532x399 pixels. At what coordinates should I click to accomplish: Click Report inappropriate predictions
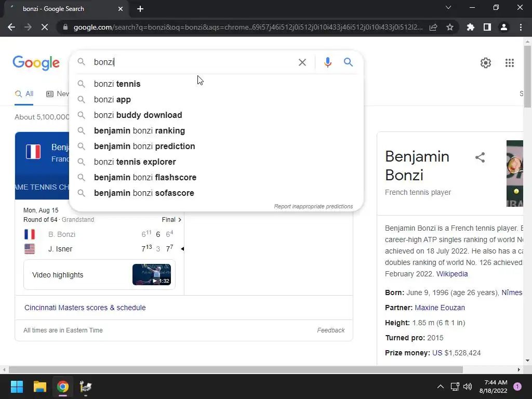pyautogui.click(x=313, y=206)
